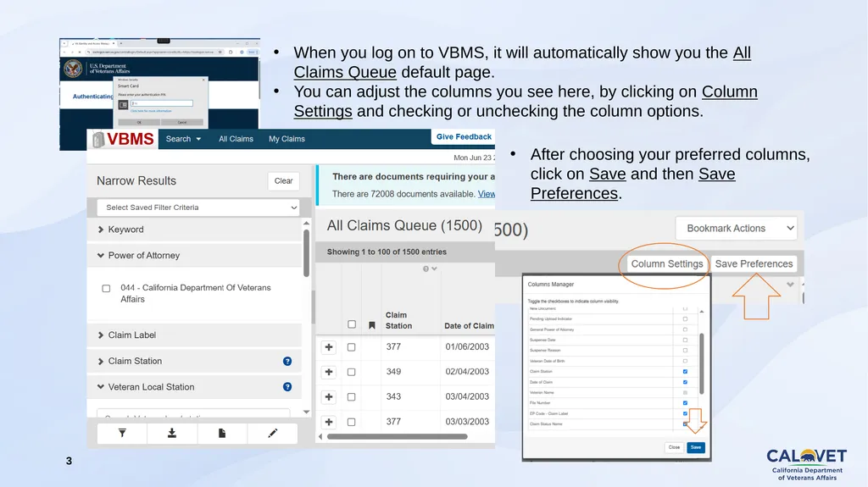Uncheck File Number column checkbox
The width and height of the screenshot is (868, 487).
click(x=685, y=403)
